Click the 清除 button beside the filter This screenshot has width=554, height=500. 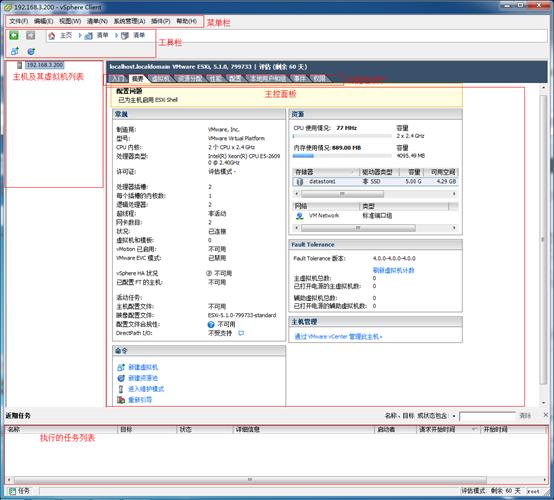point(525,416)
